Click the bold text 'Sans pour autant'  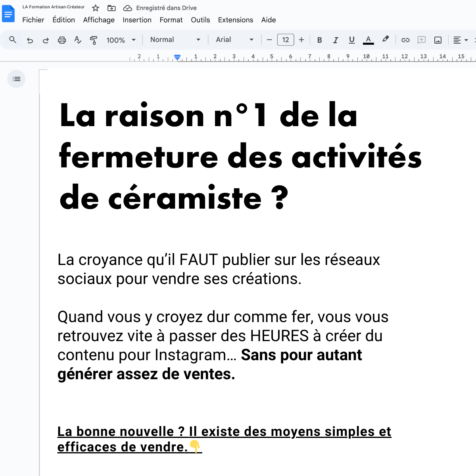pos(301,355)
